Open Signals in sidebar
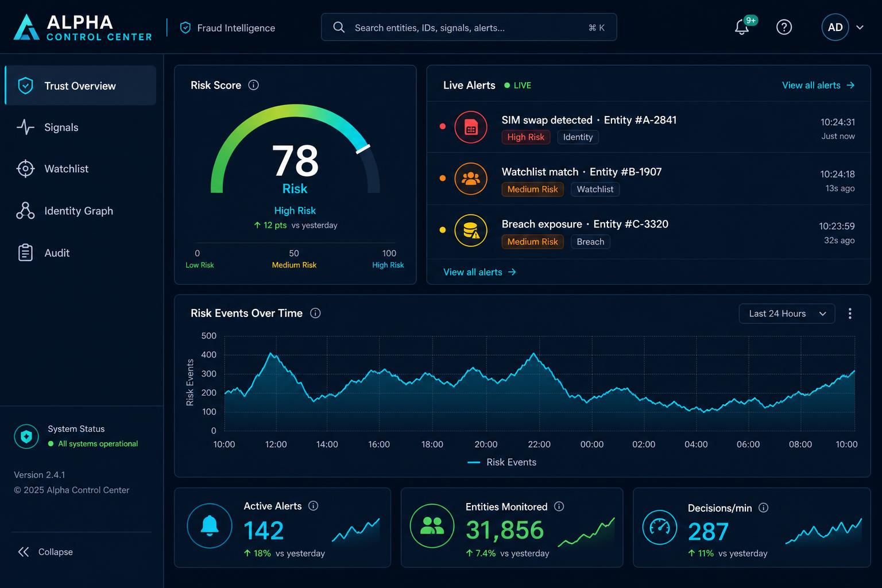The image size is (882, 588). coord(80,127)
